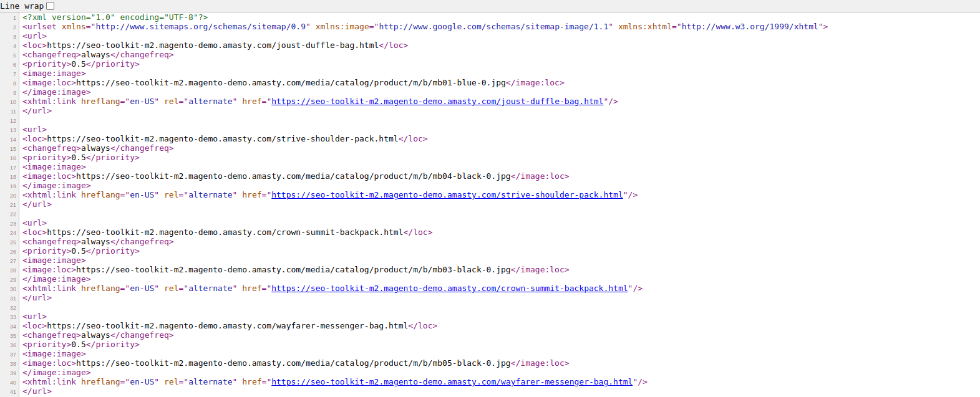Click the priority 0.5 line on line 36
The image size is (980, 397).
tap(81, 345)
